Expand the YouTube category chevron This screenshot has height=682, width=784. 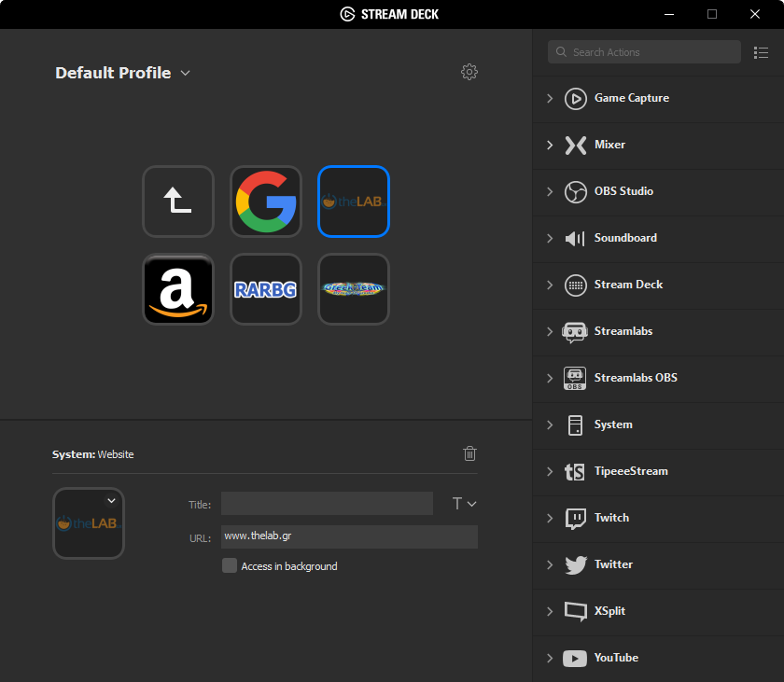click(x=550, y=658)
